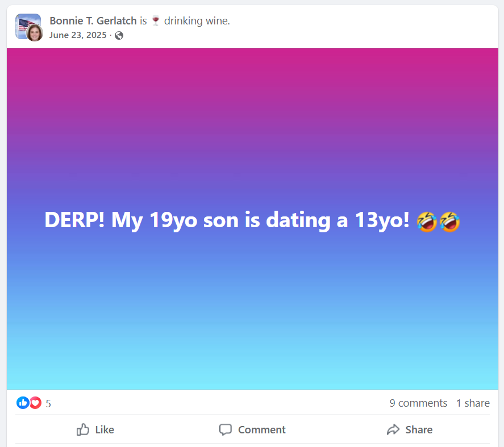Open Bonnie T. Gerlatch's profile name link
504x447 pixels.
(x=93, y=21)
